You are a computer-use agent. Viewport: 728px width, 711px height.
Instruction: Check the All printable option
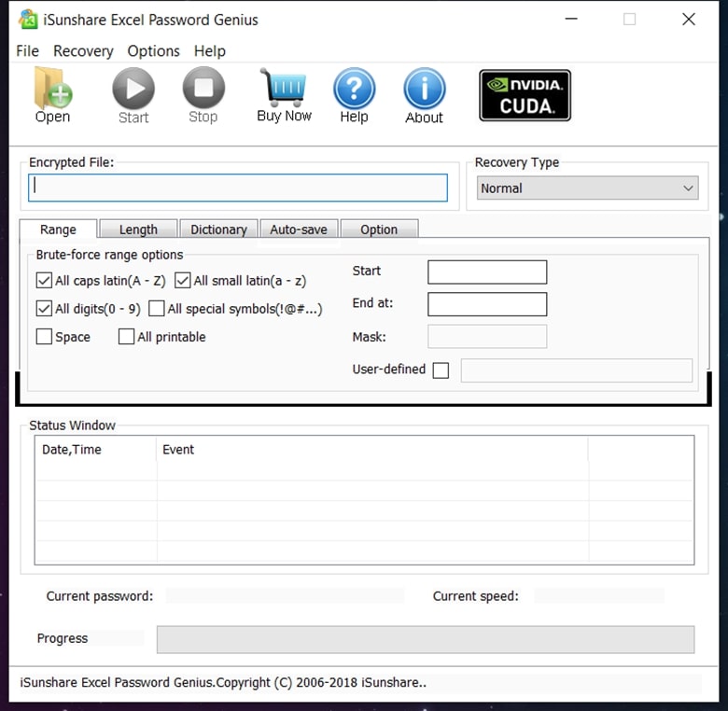126,337
